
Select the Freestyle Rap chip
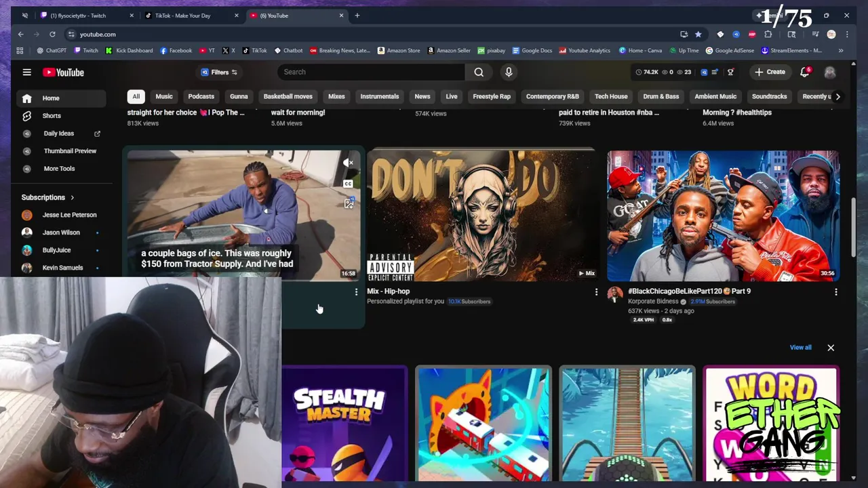coord(492,96)
